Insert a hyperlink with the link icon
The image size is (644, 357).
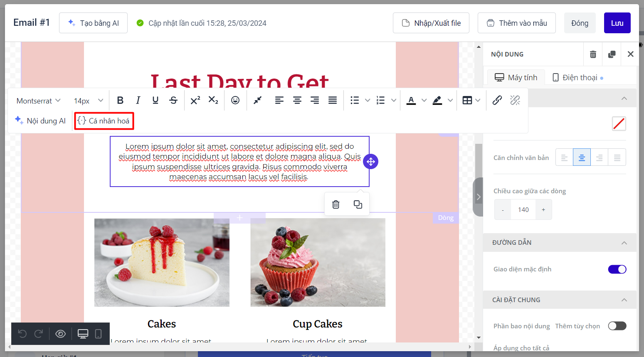tap(497, 100)
